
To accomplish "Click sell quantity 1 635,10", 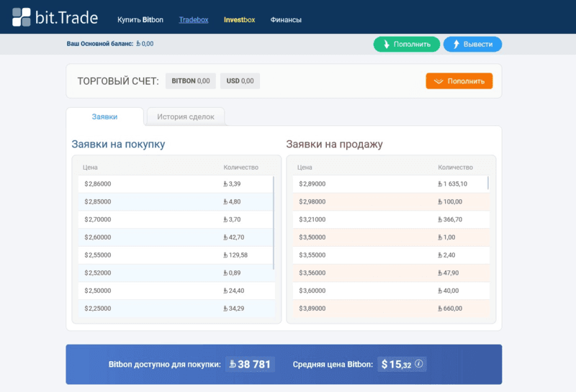I will point(453,184).
